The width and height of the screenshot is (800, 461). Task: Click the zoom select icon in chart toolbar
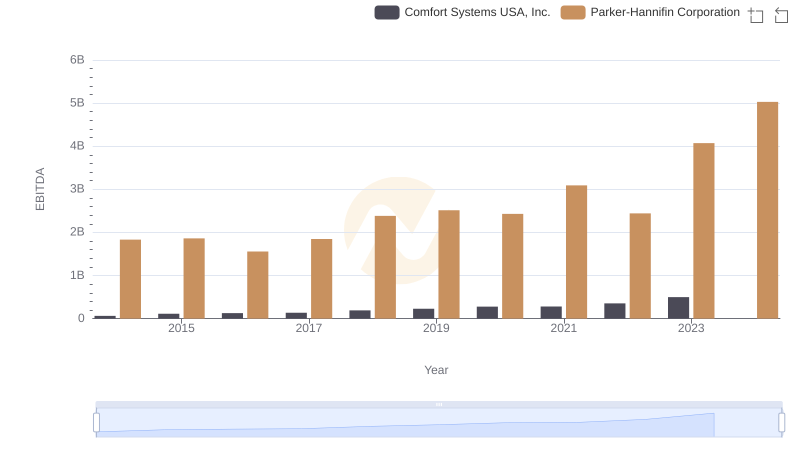(x=756, y=15)
